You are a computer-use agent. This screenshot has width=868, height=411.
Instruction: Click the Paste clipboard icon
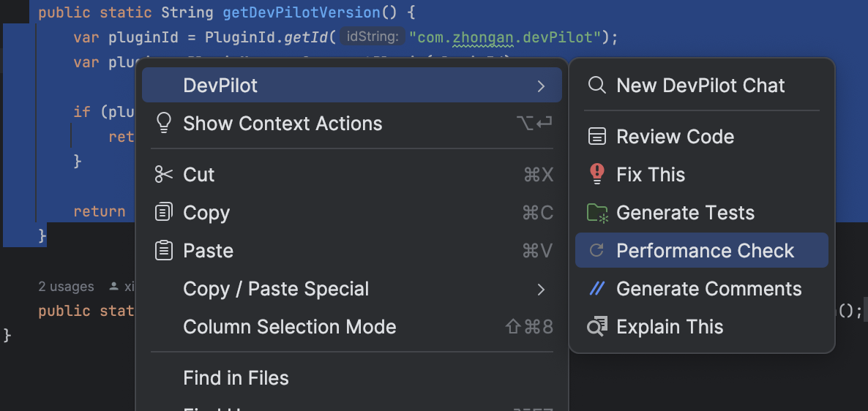tap(164, 251)
